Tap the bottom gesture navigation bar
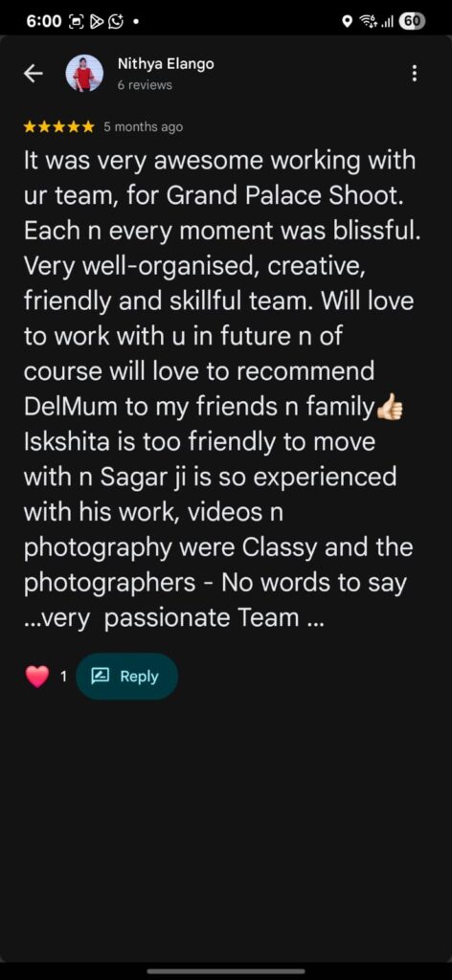The image size is (452, 980). click(x=226, y=970)
